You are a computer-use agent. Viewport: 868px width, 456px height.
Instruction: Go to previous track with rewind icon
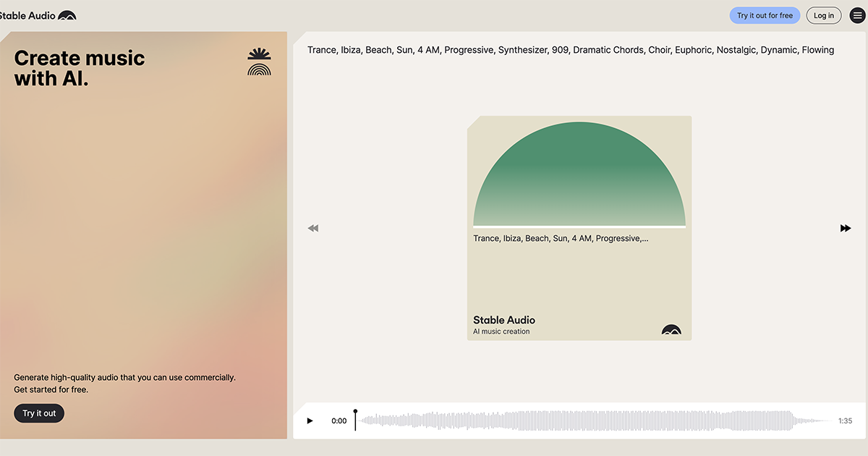tap(313, 228)
